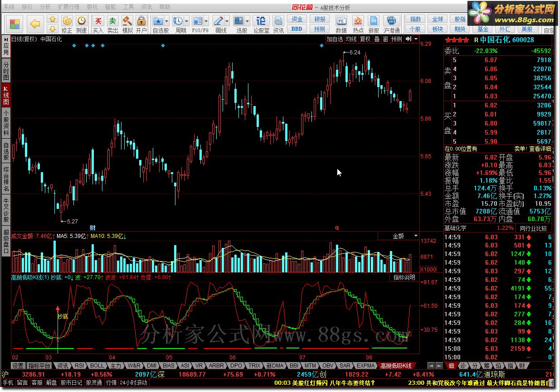The height and width of the screenshot is (392, 559).
Task: Open the 论股堂 forum icon
Action: (x=261, y=21)
